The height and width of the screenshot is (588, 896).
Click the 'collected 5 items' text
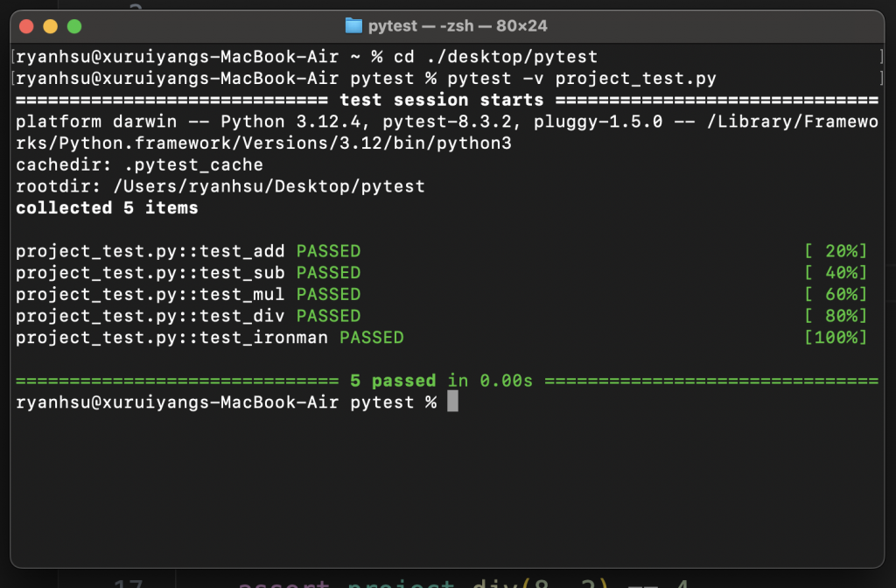point(107,208)
